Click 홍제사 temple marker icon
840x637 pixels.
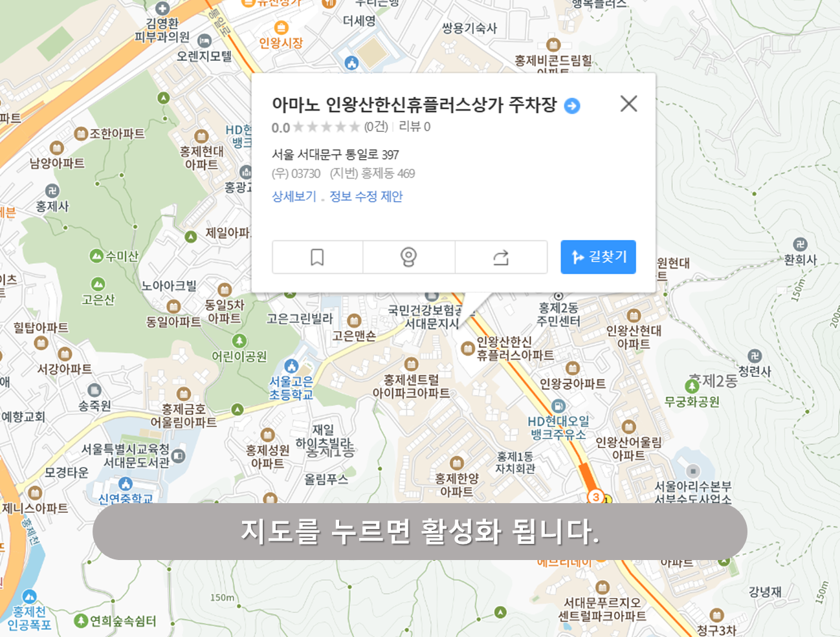pyautogui.click(x=52, y=191)
